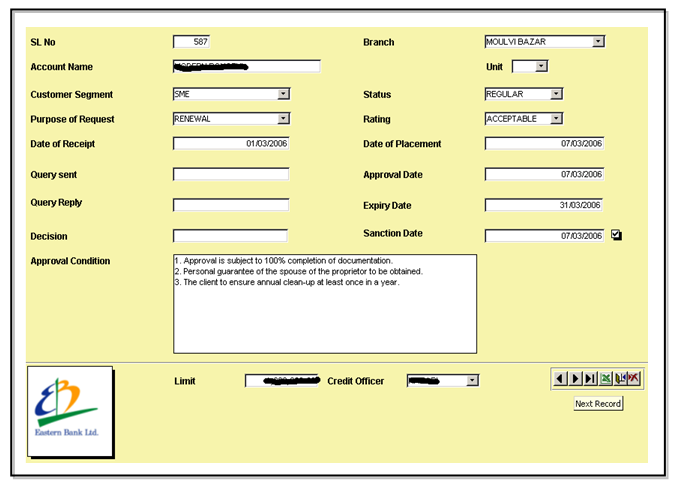Toggle the checkbox beside Sanction Date

[616, 236]
